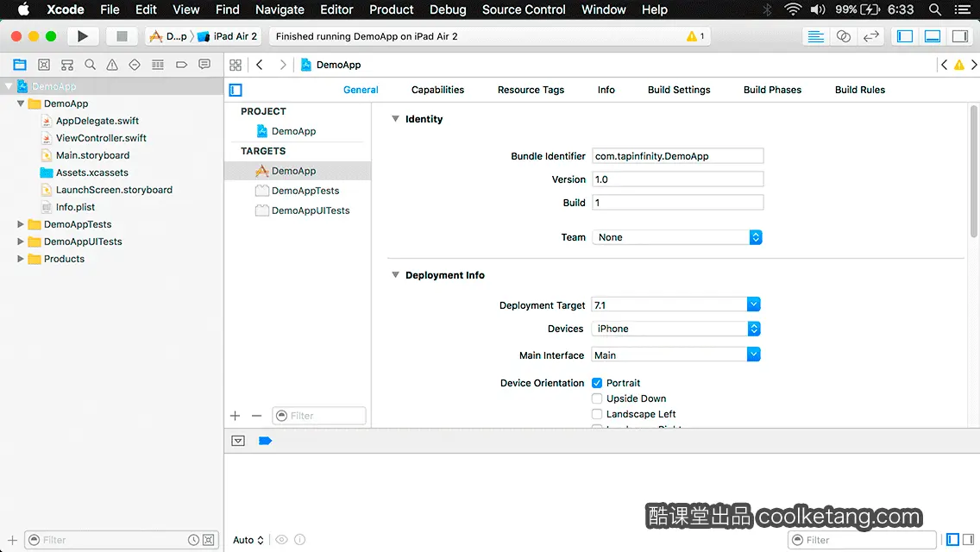This screenshot has width=980, height=552.
Task: Expand the DemoAppTests folder
Action: pos(21,224)
